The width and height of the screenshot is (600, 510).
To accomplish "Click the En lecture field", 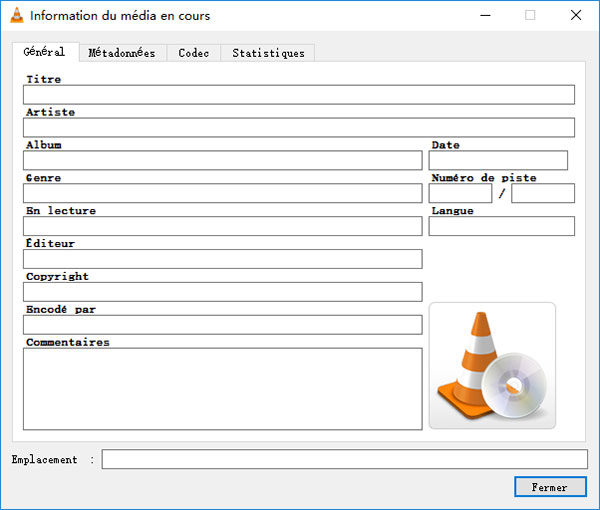I will click(222, 227).
